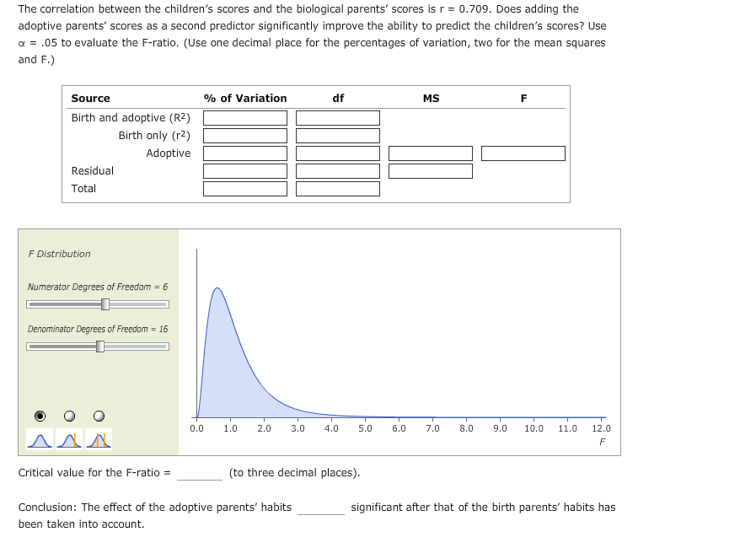Select the two-tails distribution icon

(98, 438)
